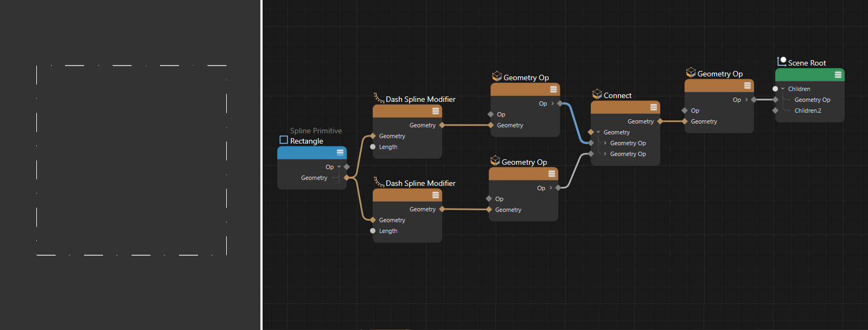This screenshot has height=330, width=868.
Task: Click the Op output port on Rectangle node
Action: (347, 167)
